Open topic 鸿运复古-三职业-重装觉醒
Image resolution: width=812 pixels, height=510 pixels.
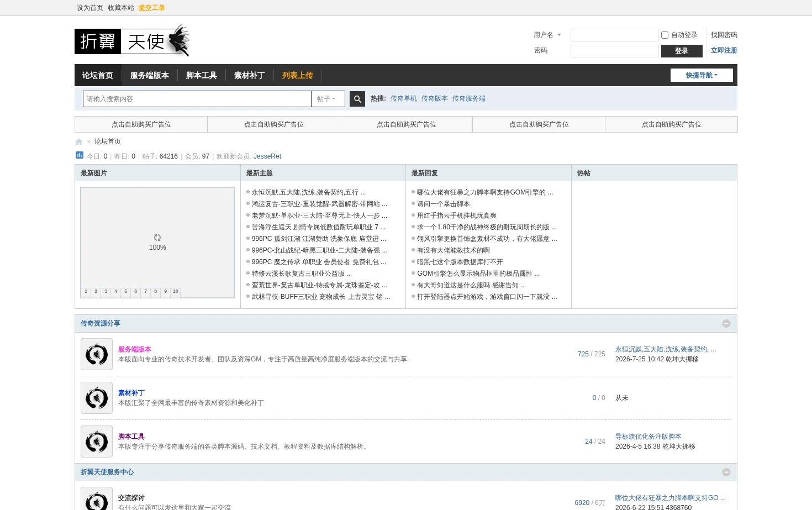tap(319, 204)
